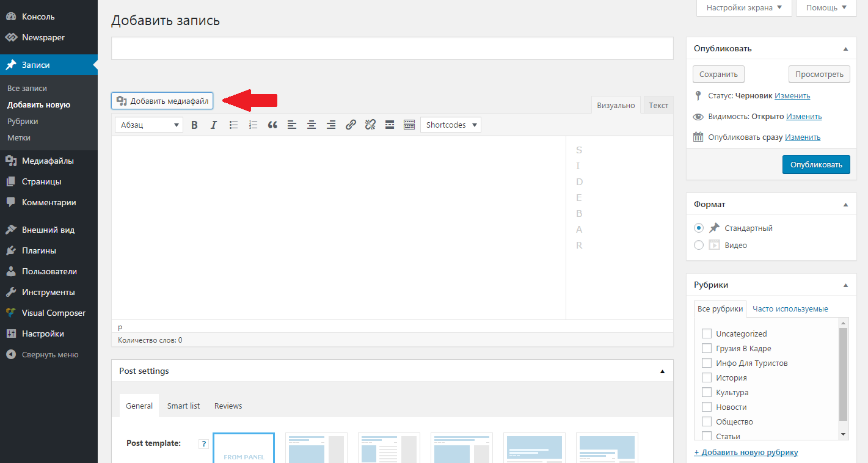Check the Новости category
This screenshot has height=463, width=868.
coord(707,407)
